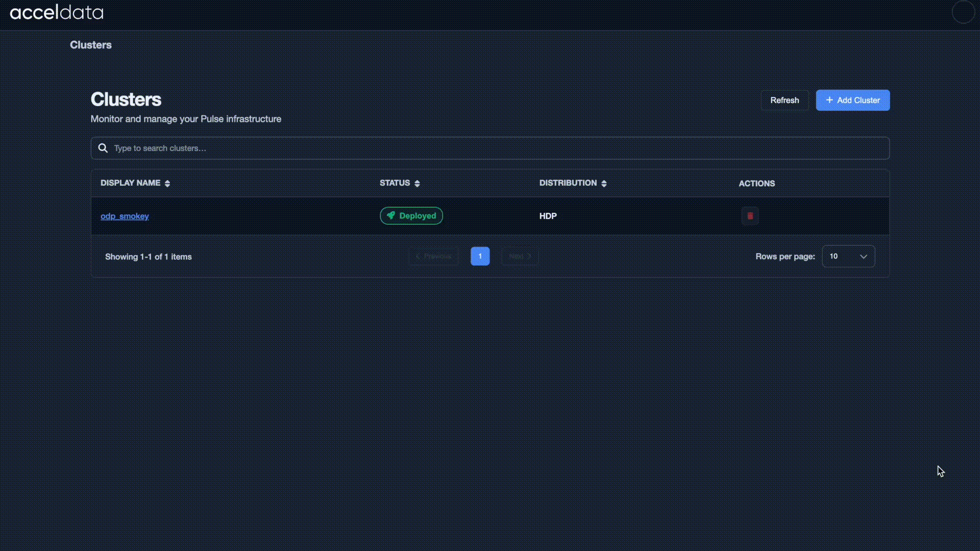This screenshot has width=980, height=551.
Task: Click the Clusters breadcrumb
Action: coord(91,45)
